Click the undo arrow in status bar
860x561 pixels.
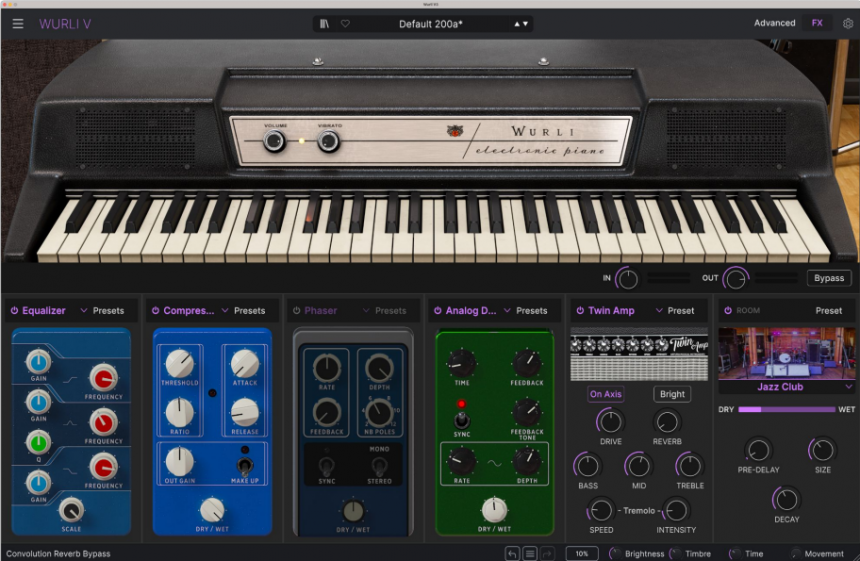point(512,554)
